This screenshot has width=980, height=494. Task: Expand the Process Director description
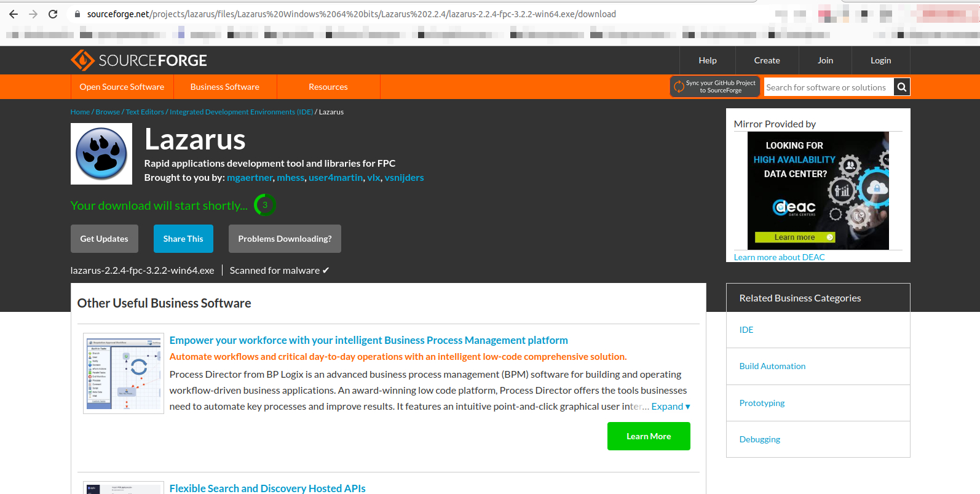click(x=670, y=407)
